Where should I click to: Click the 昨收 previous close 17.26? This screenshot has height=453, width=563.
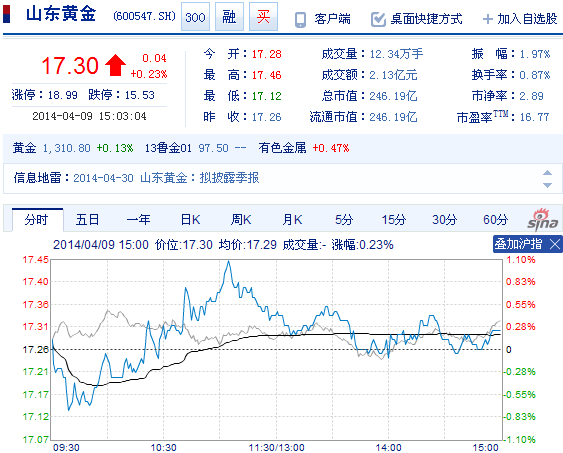pos(266,117)
